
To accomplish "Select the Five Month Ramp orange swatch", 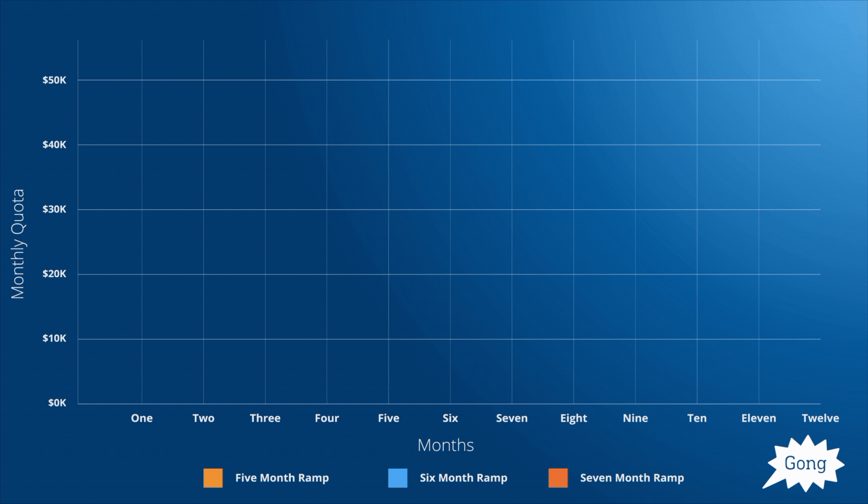I will point(213,478).
